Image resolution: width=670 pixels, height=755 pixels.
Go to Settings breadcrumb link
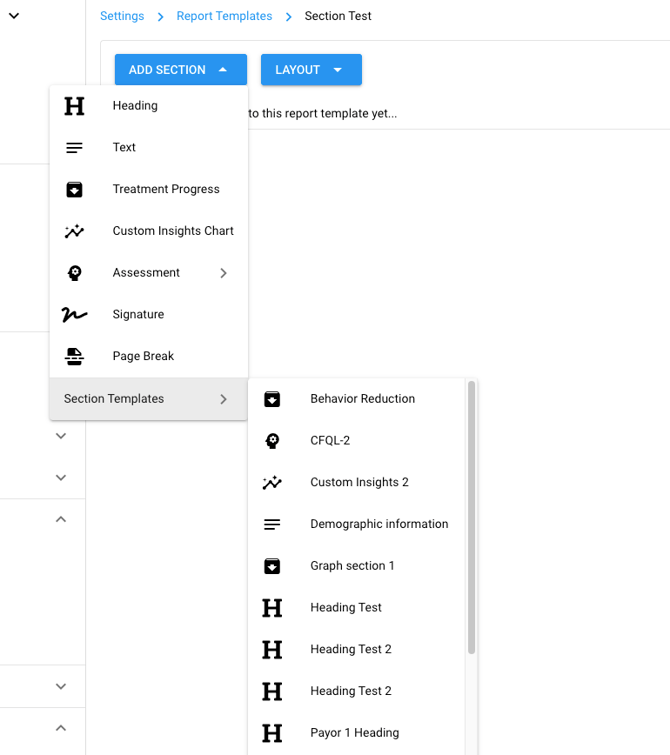click(x=122, y=16)
